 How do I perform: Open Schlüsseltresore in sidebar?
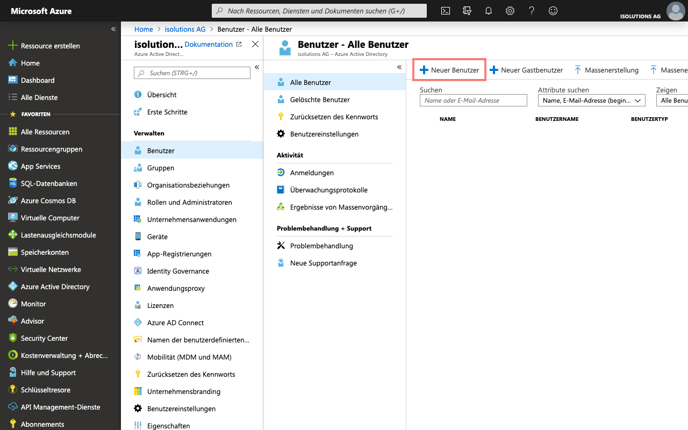(x=46, y=389)
